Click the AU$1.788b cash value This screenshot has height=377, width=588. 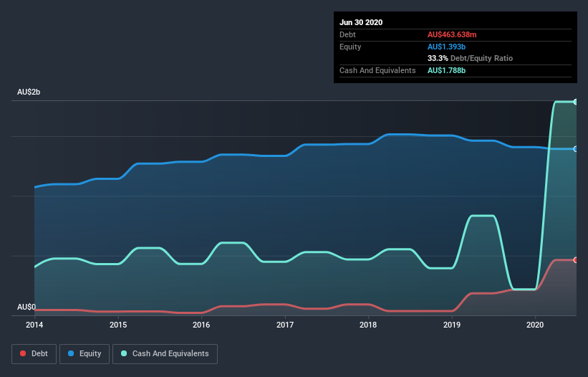click(x=446, y=70)
